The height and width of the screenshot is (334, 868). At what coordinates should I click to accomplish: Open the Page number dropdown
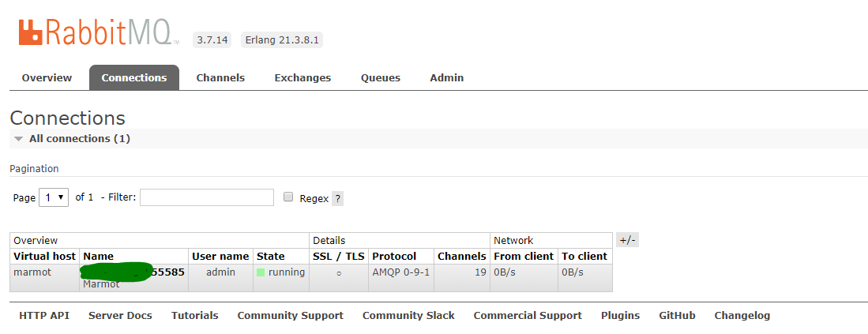coord(54,197)
